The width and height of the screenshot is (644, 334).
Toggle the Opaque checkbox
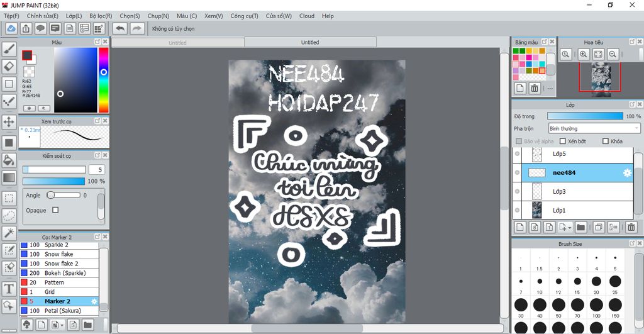(x=55, y=210)
